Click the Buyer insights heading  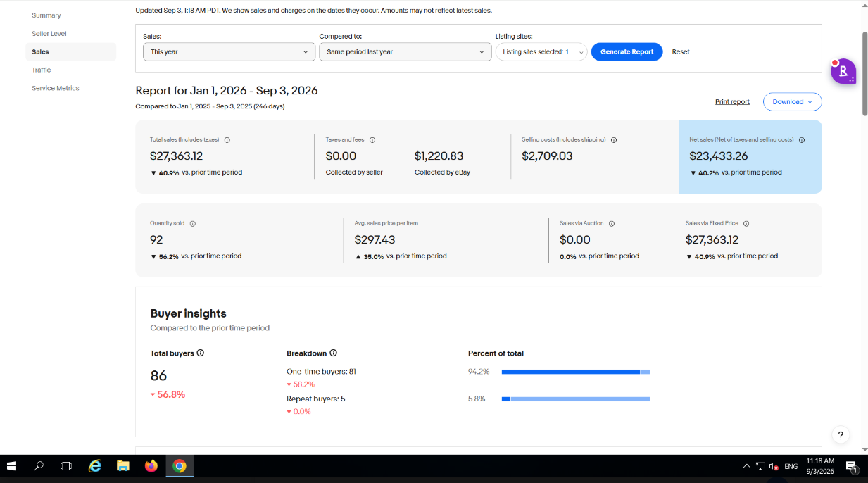(x=188, y=313)
